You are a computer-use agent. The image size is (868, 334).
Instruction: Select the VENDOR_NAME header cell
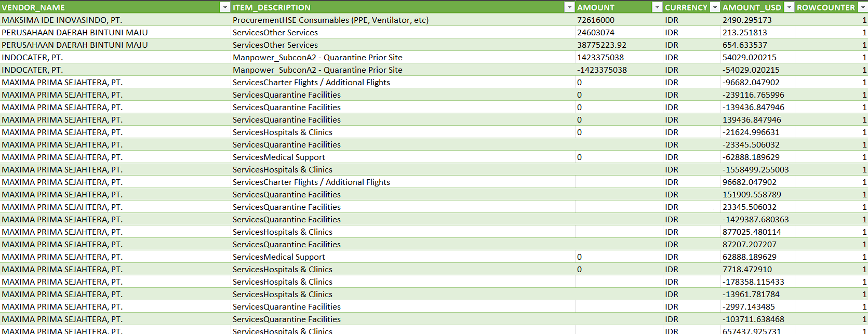115,7
